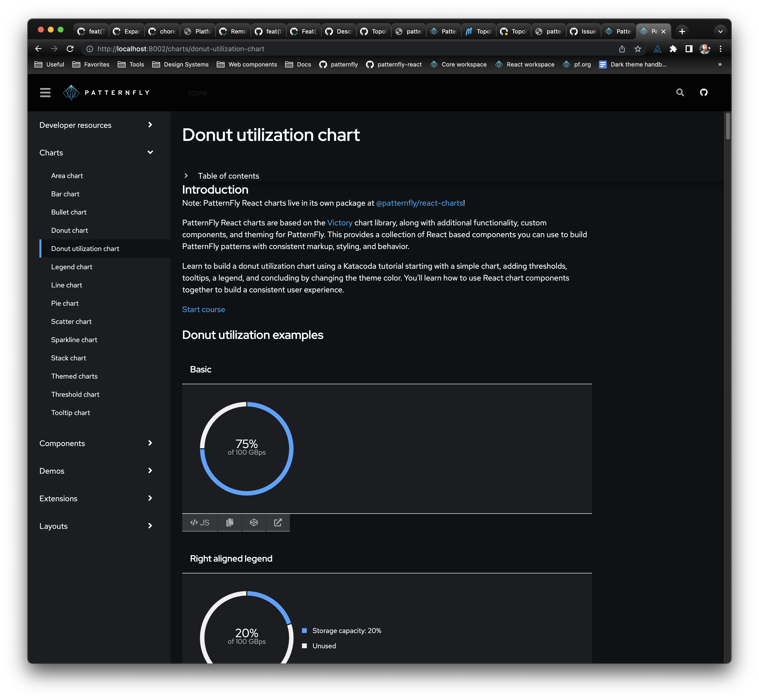The height and width of the screenshot is (700, 759).
Task: Open the browser extensions puzzle icon
Action: point(673,49)
